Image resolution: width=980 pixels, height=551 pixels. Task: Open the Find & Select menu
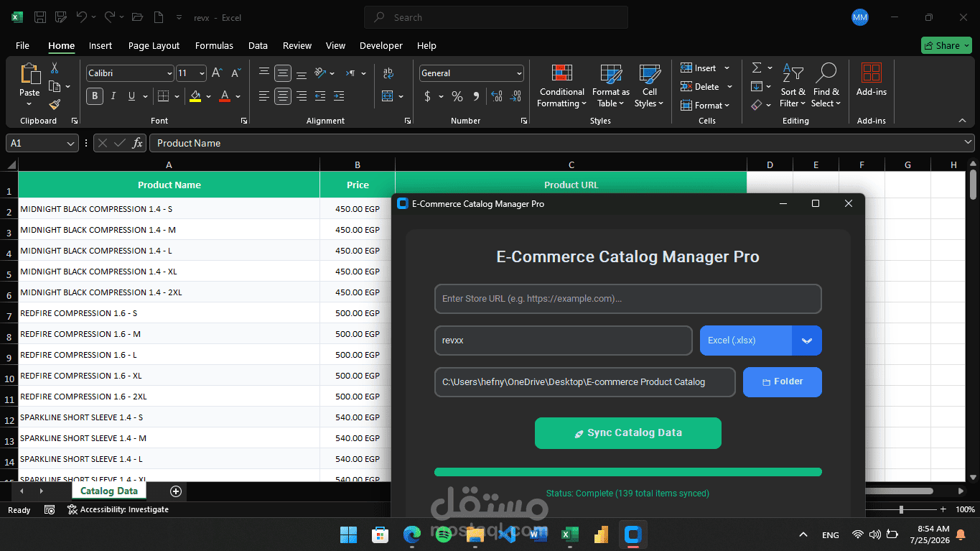tap(826, 86)
